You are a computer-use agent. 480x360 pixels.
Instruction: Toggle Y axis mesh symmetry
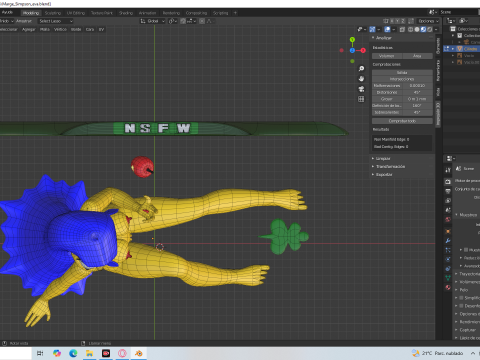pos(397,21)
